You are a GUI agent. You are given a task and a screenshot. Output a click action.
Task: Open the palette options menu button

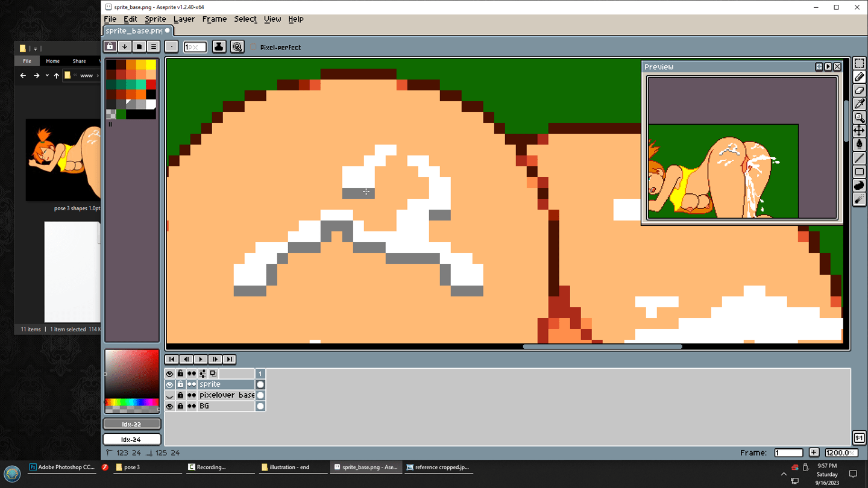point(154,46)
